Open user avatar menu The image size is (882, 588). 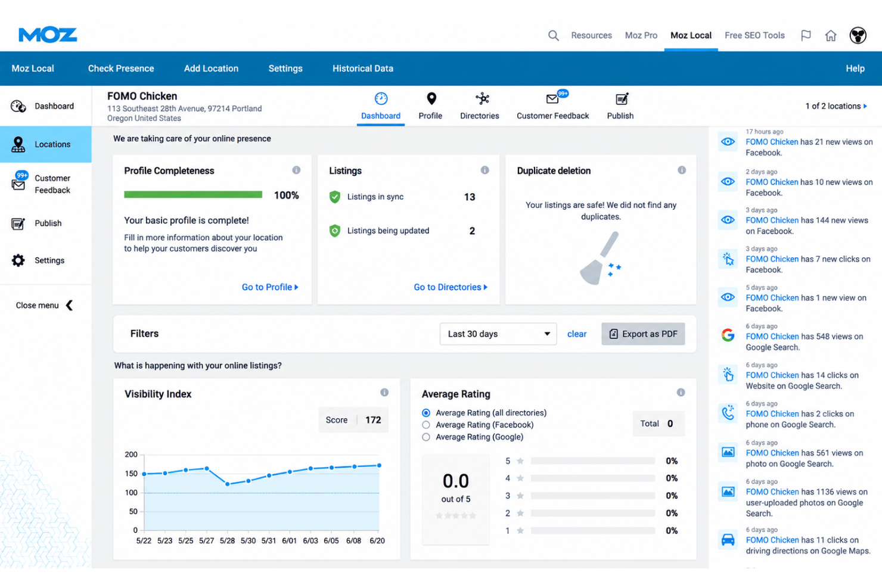point(858,36)
